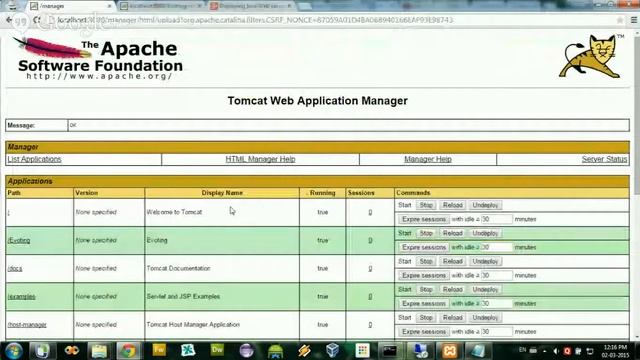Open the /docs application path link
Viewport: 640px width, 360px height.
click(x=15, y=269)
